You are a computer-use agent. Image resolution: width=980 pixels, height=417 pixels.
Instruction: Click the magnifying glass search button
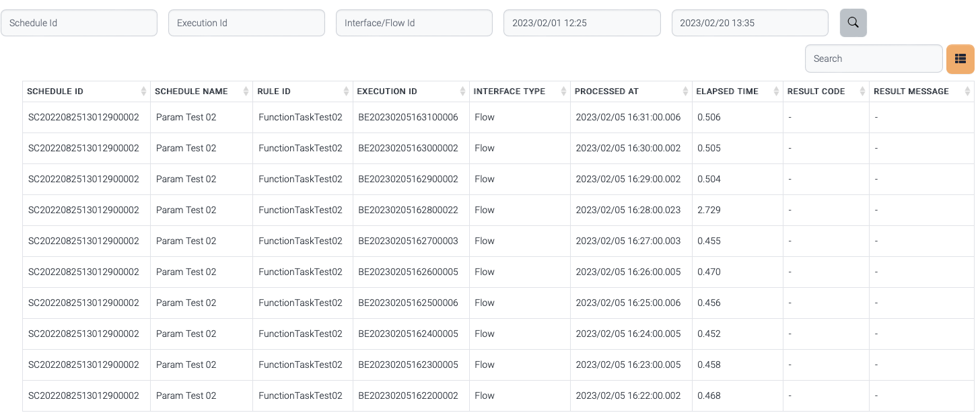tap(853, 23)
